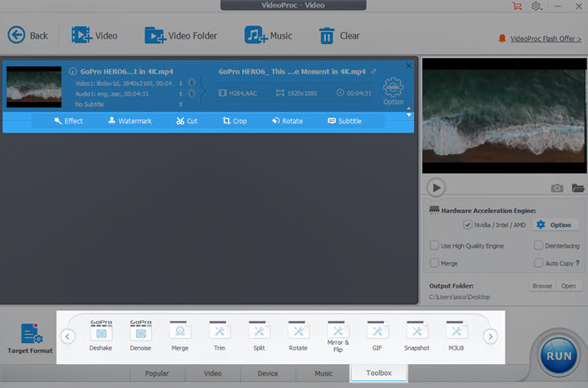Toggle the Deinterlacing checkbox

539,245
